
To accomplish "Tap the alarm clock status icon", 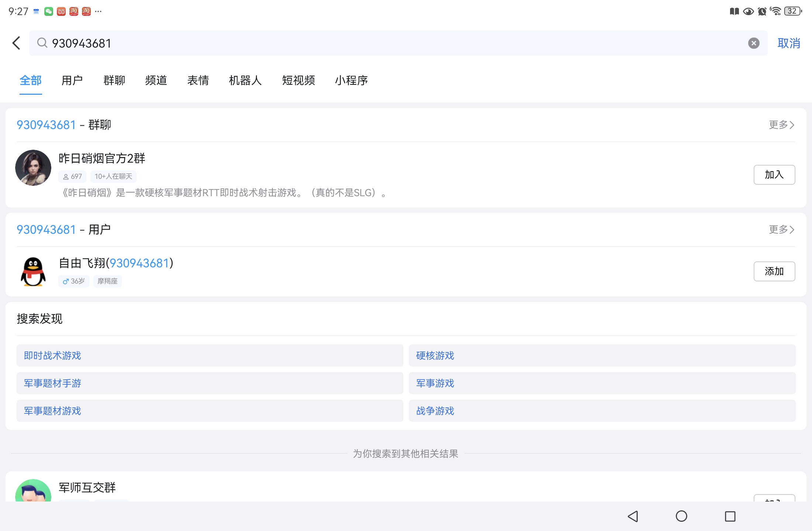I will point(762,11).
